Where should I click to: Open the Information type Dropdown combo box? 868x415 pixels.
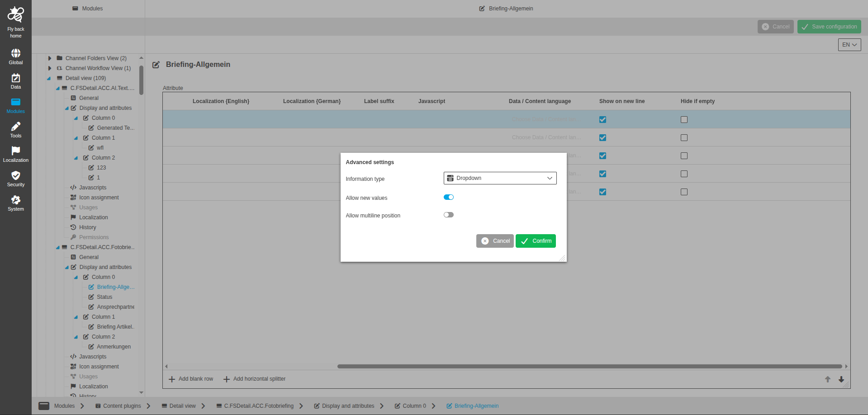(x=500, y=178)
